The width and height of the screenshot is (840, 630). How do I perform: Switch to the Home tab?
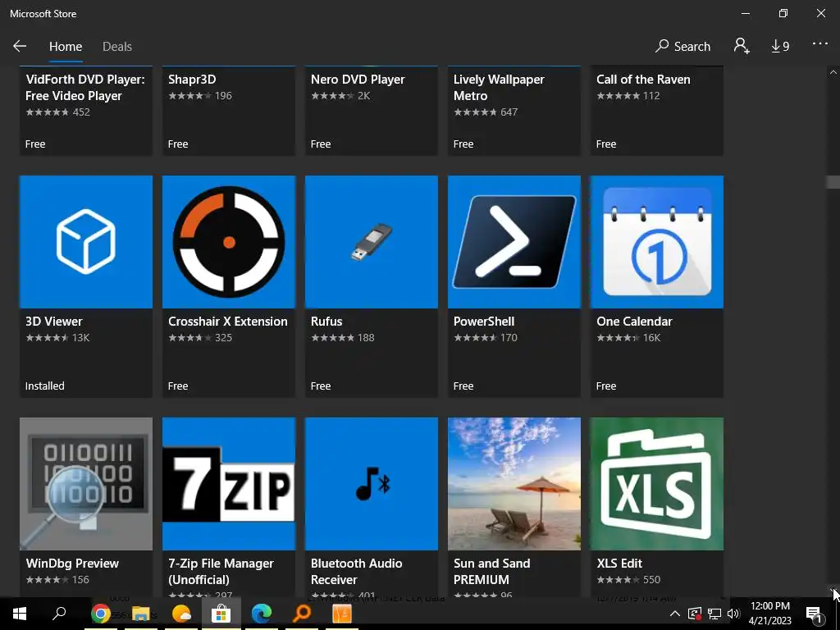click(66, 47)
